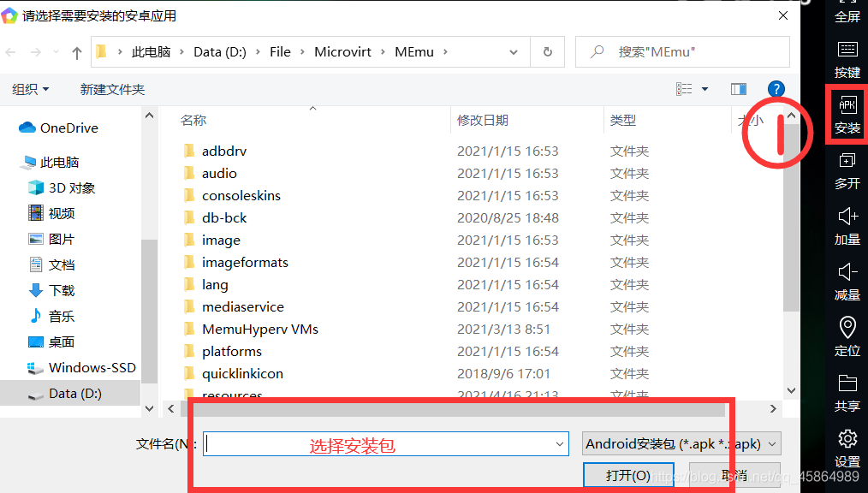868x493 pixels.
Task: Go back with the left arrow
Action: point(10,52)
